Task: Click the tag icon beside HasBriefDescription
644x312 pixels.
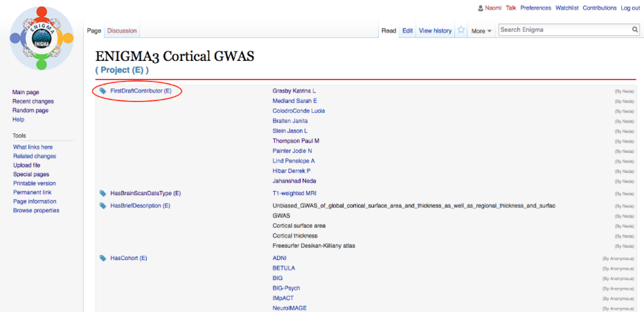Action: coord(103,205)
